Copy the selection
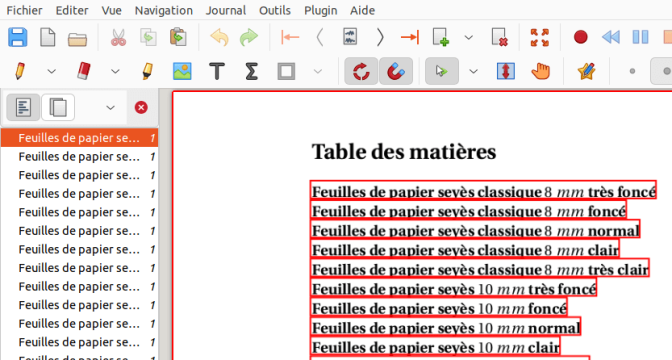 (x=148, y=37)
